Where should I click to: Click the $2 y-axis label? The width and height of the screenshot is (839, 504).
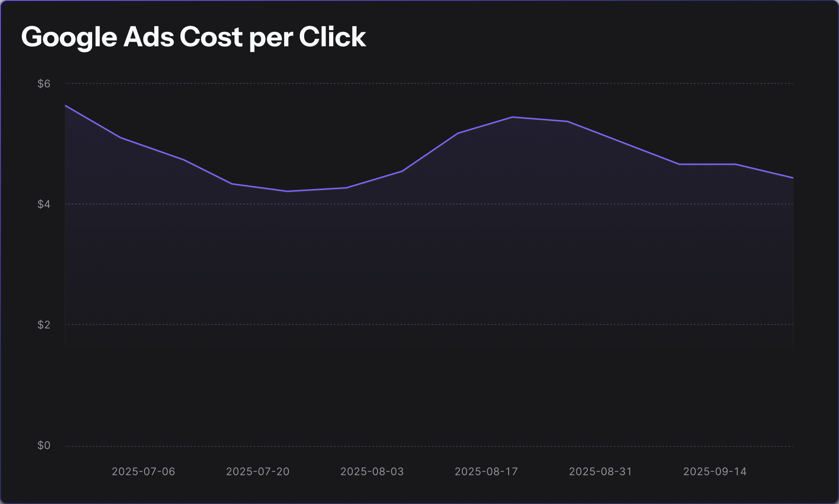click(44, 324)
